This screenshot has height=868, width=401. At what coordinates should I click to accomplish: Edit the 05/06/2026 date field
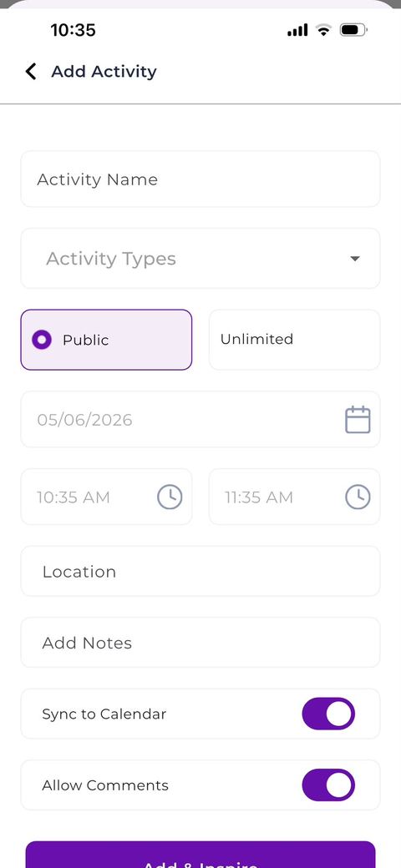point(200,420)
